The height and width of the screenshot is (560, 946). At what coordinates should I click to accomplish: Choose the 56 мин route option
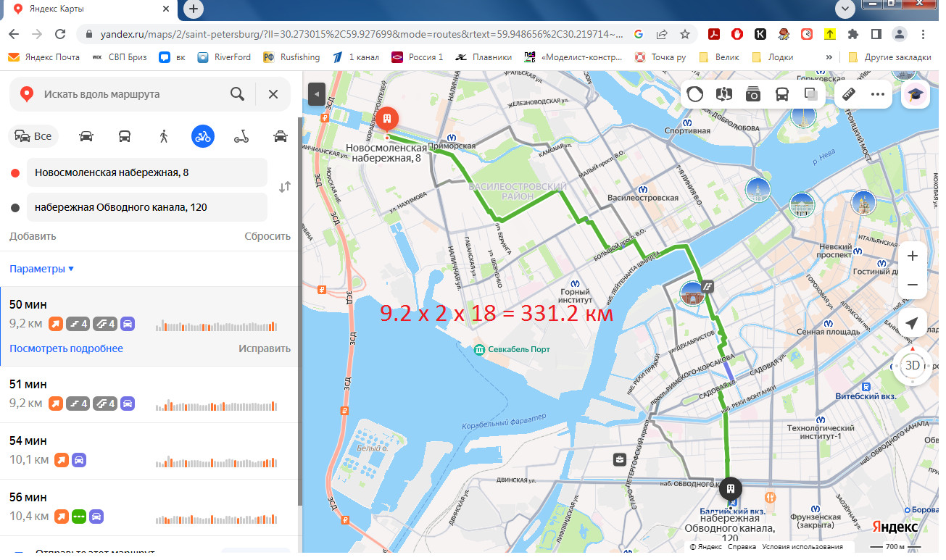[x=150, y=508]
